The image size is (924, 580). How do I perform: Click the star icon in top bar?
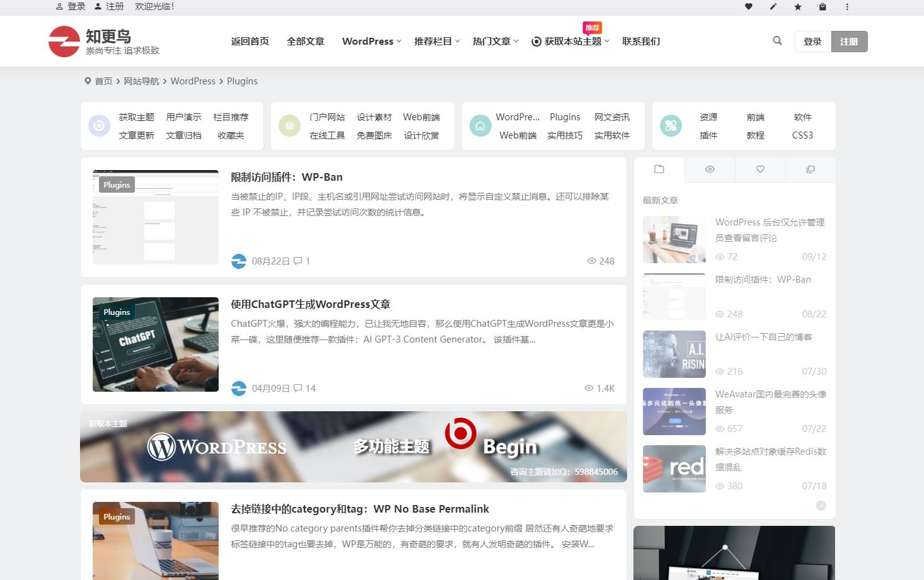pyautogui.click(x=798, y=6)
